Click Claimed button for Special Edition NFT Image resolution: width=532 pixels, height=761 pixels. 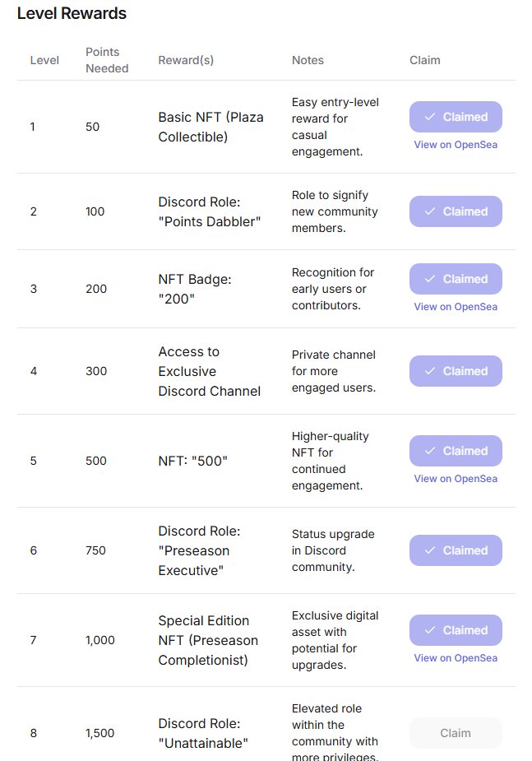point(456,630)
